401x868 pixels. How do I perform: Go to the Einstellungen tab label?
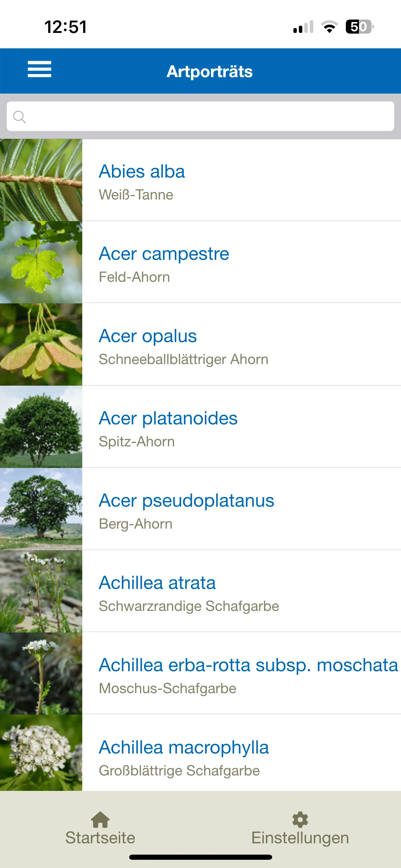pyautogui.click(x=300, y=838)
